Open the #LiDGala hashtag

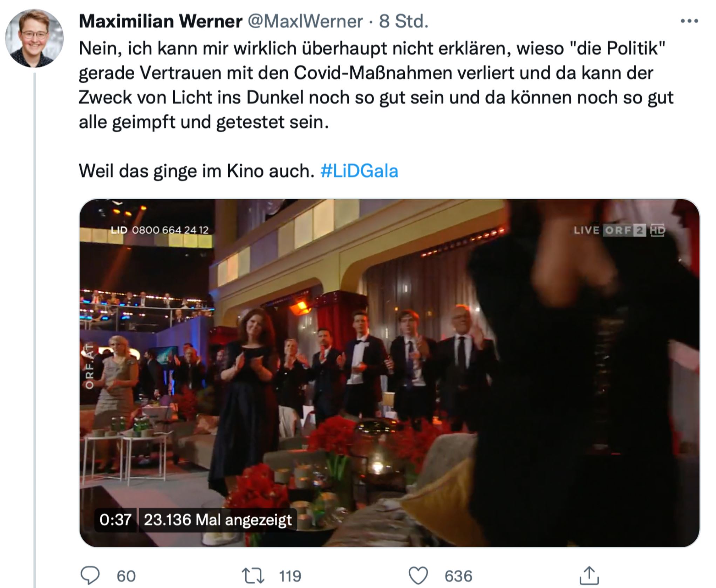pos(359,171)
